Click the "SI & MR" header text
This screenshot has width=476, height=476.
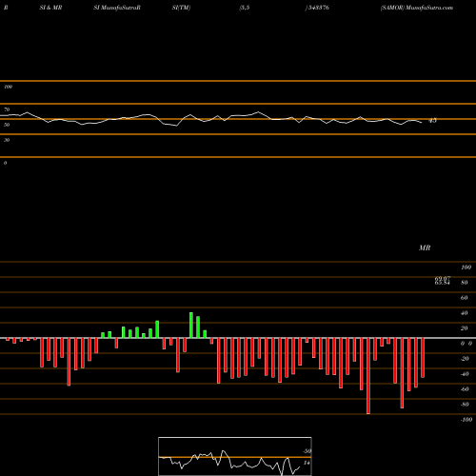point(50,8)
